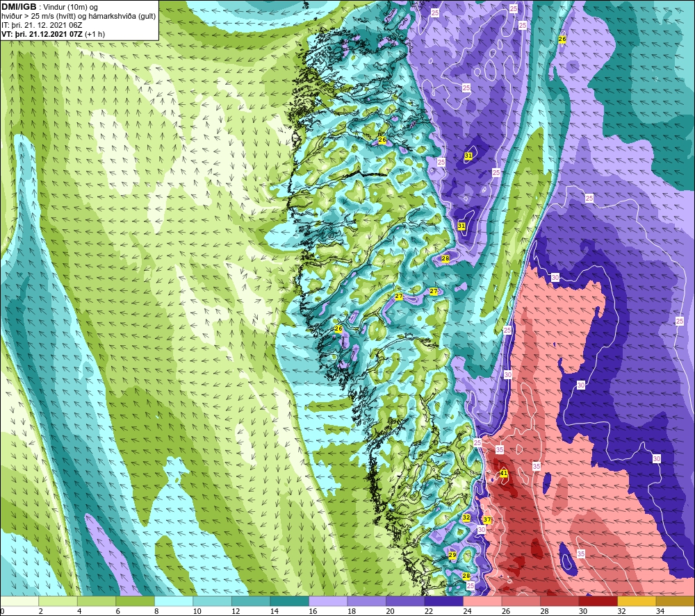Click the DMI/IGB title text
The width and height of the screenshot is (695, 616).
click(19, 7)
